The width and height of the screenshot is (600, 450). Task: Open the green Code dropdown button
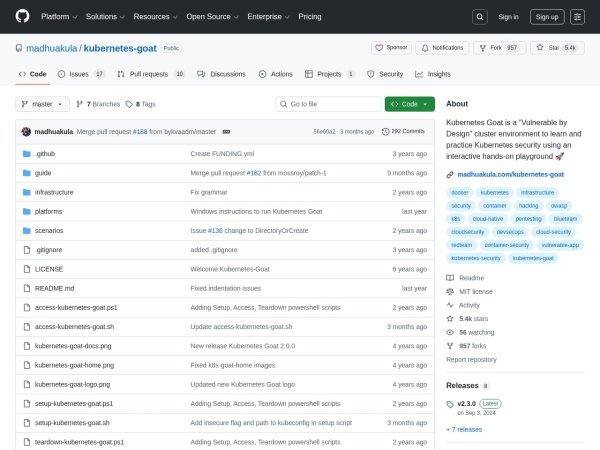pyautogui.click(x=409, y=104)
